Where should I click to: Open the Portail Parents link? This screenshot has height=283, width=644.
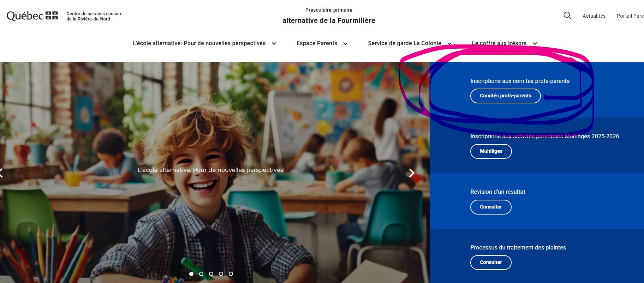point(630,16)
